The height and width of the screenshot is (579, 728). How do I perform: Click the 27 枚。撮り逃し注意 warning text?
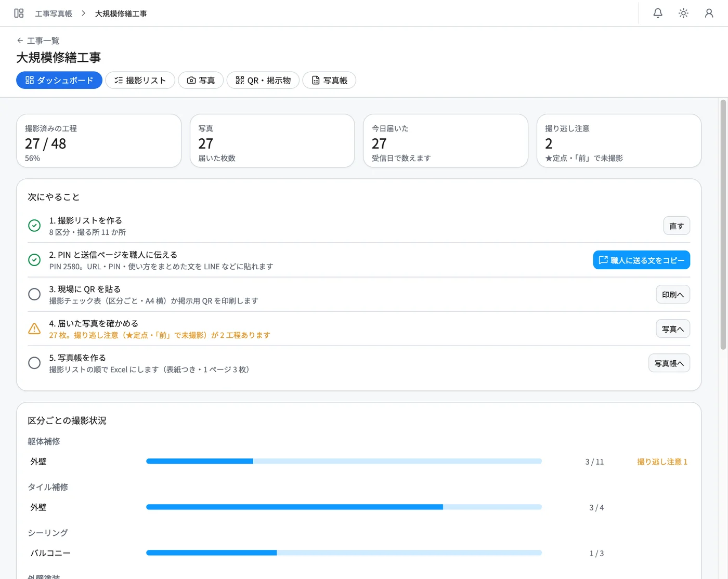[160, 335]
